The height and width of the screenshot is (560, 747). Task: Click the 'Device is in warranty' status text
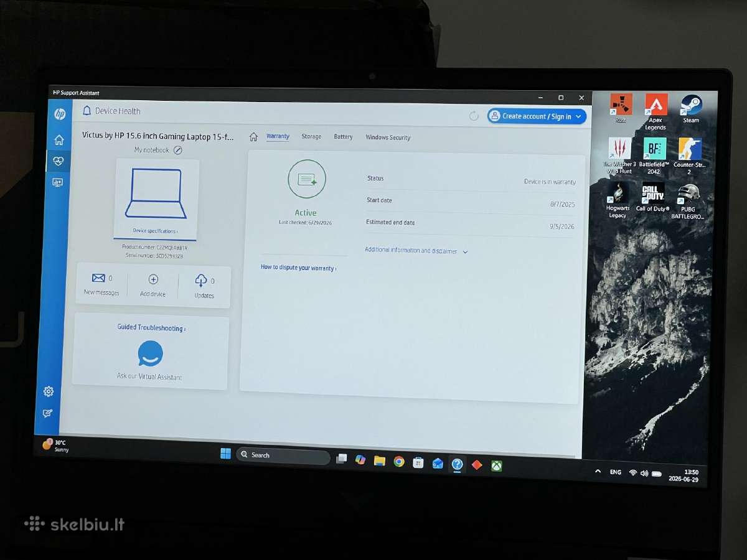point(550,182)
